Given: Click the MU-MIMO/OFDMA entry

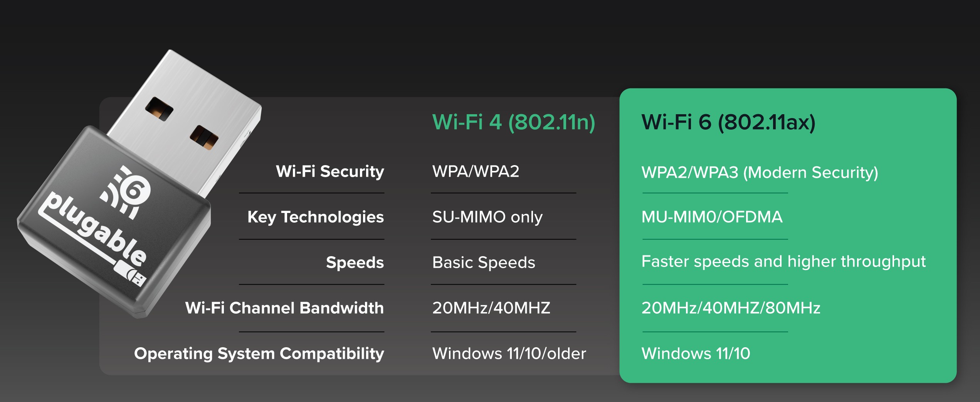Looking at the screenshot, I should pyautogui.click(x=712, y=217).
